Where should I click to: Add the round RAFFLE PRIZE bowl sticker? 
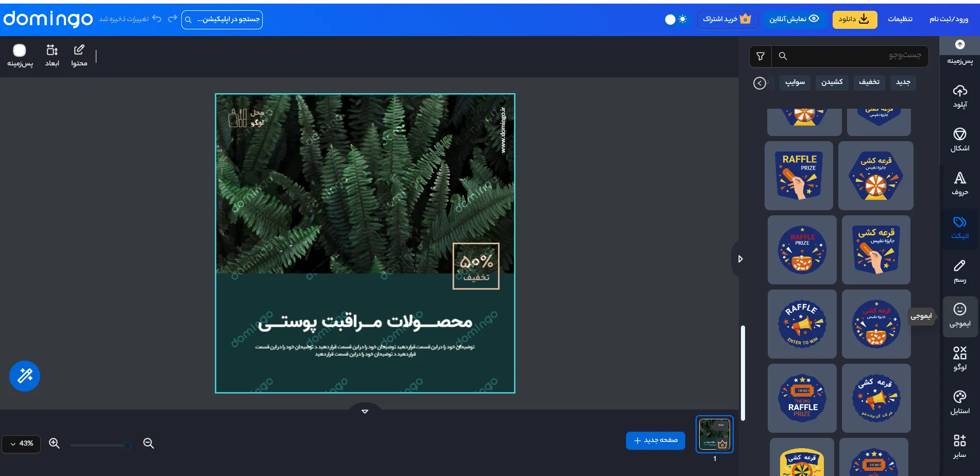tap(802, 250)
